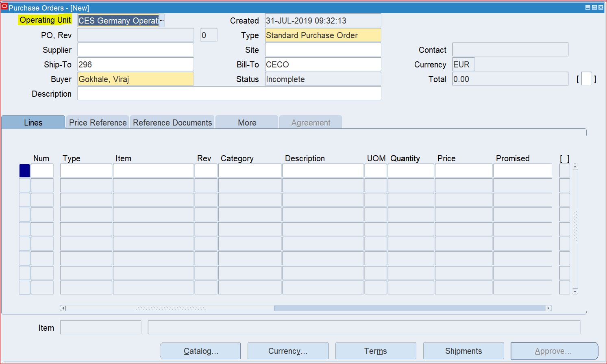Click the left arrow of horizontal scrollbar
607x364 pixels.
point(63,308)
